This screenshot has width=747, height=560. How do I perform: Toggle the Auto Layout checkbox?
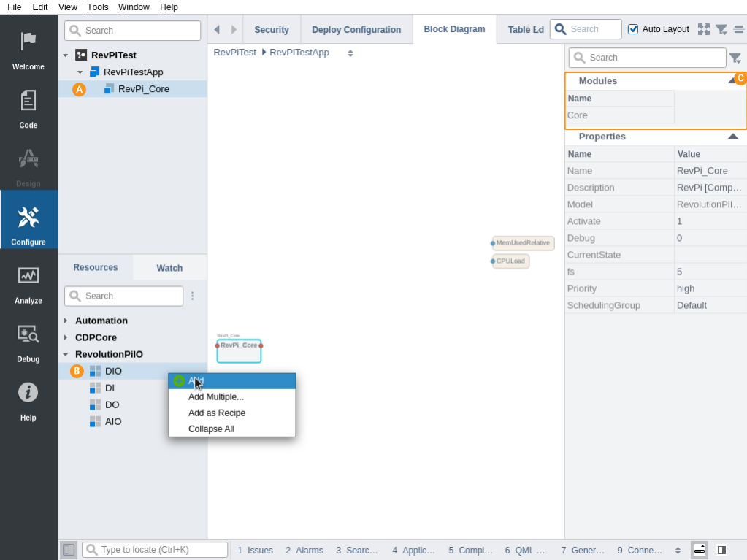coord(633,29)
